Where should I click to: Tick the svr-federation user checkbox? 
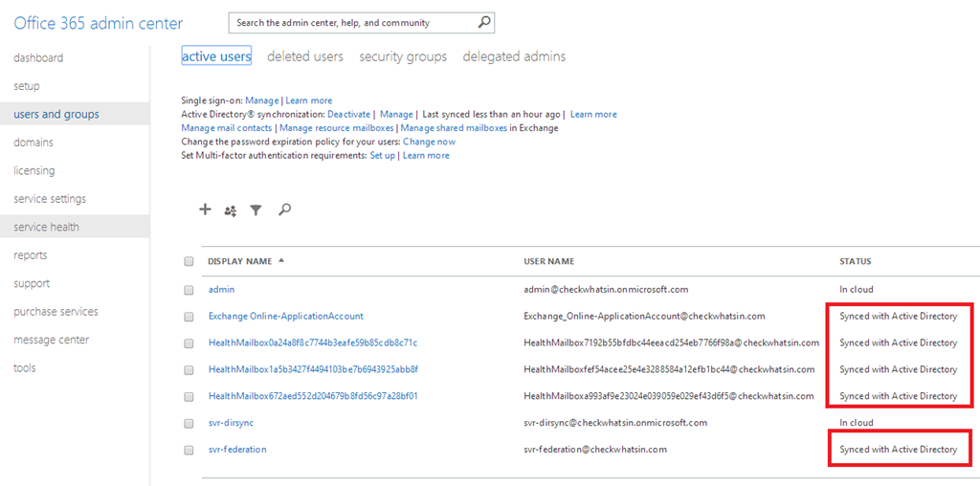[189, 450]
